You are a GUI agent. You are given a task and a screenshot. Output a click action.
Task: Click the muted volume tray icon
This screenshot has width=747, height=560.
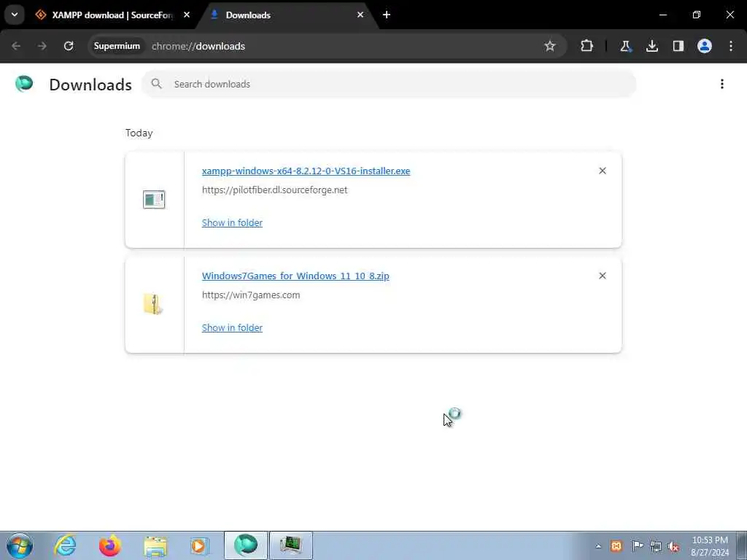(x=673, y=546)
